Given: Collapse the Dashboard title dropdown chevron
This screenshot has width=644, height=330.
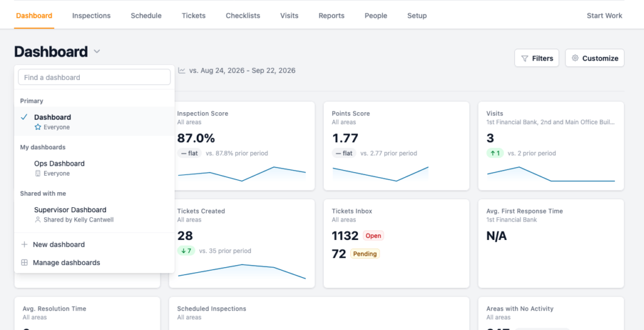Looking at the screenshot, I should (97, 52).
